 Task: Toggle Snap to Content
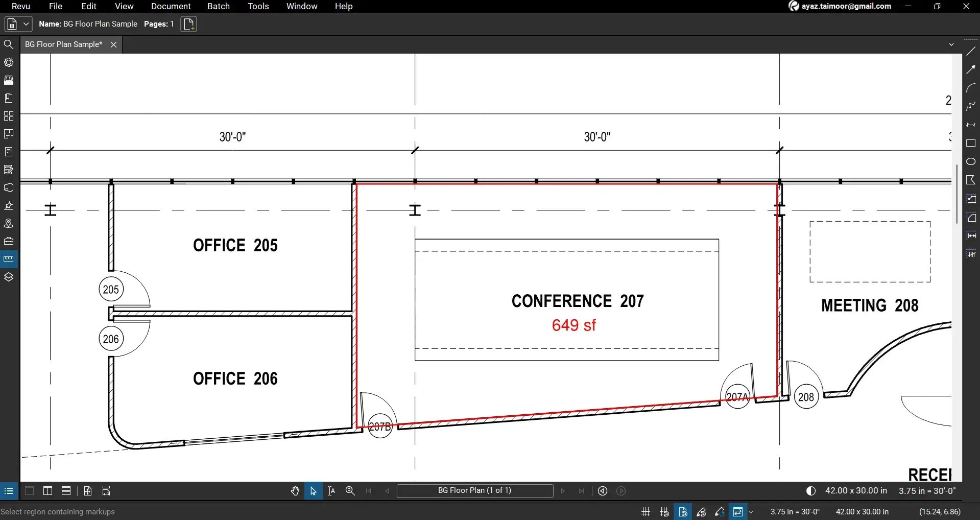coord(683,512)
